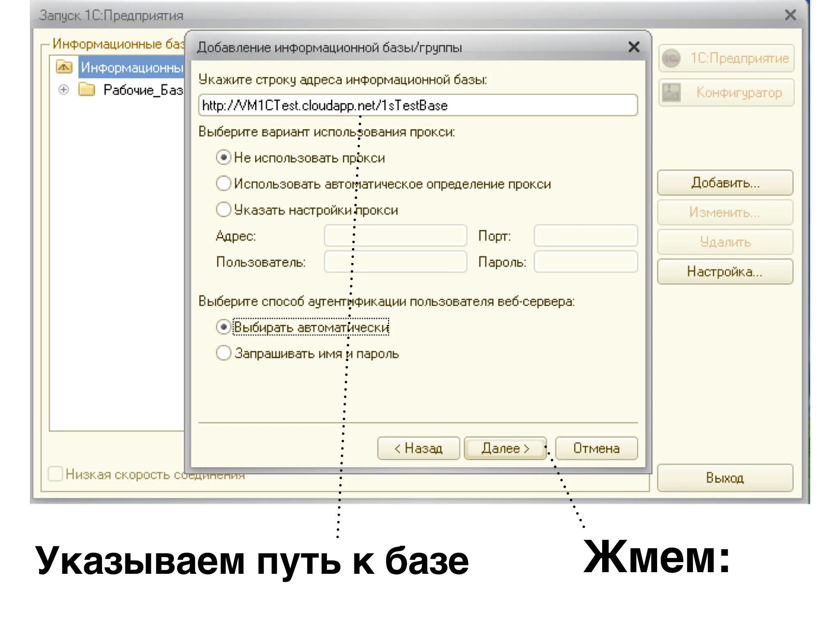840x630 pixels.
Task: Select 'Не использовать прокси' radio button
Action: [224, 157]
